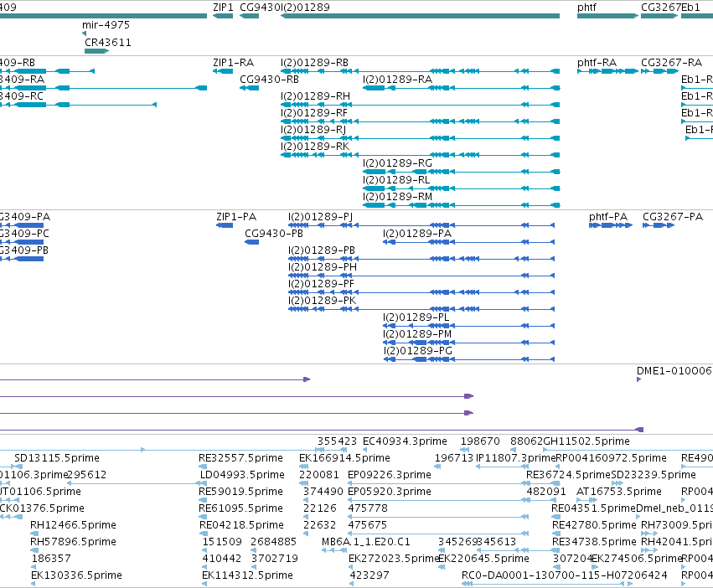The height and width of the screenshot is (588, 713).
Task: Click protein l(2)01289-PK label
Action: 322,301
